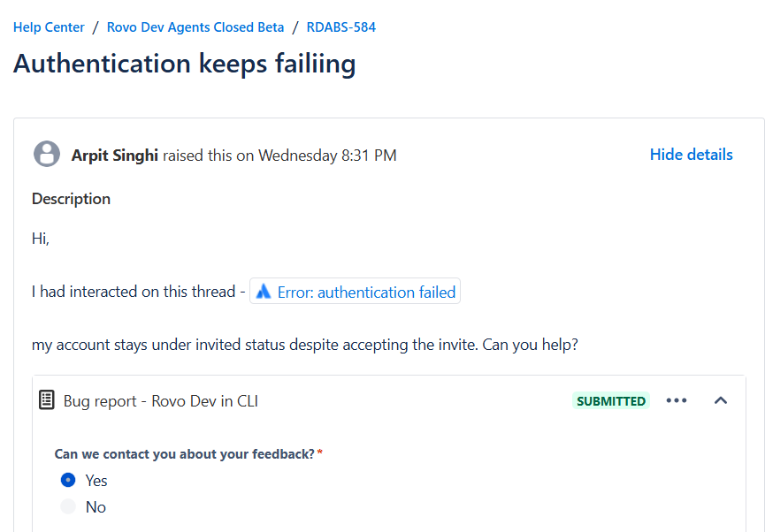This screenshot has width=765, height=532.
Task: Click the Description label
Action: coord(72,199)
